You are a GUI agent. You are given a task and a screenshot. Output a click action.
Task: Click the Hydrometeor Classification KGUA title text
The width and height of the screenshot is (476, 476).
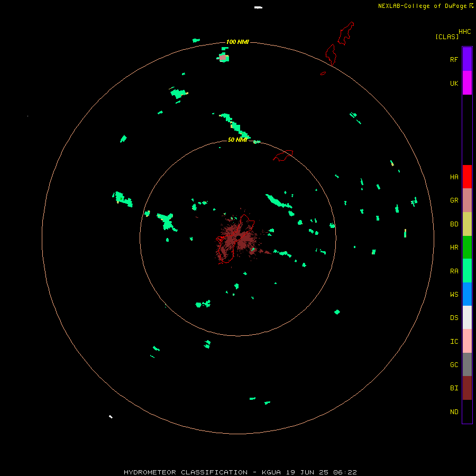point(240,472)
